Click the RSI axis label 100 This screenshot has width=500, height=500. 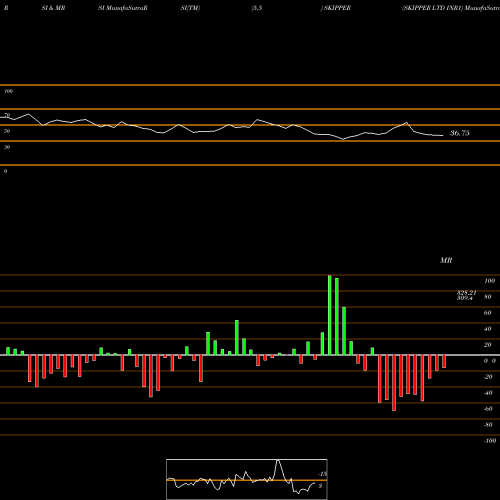pyautogui.click(x=8, y=91)
